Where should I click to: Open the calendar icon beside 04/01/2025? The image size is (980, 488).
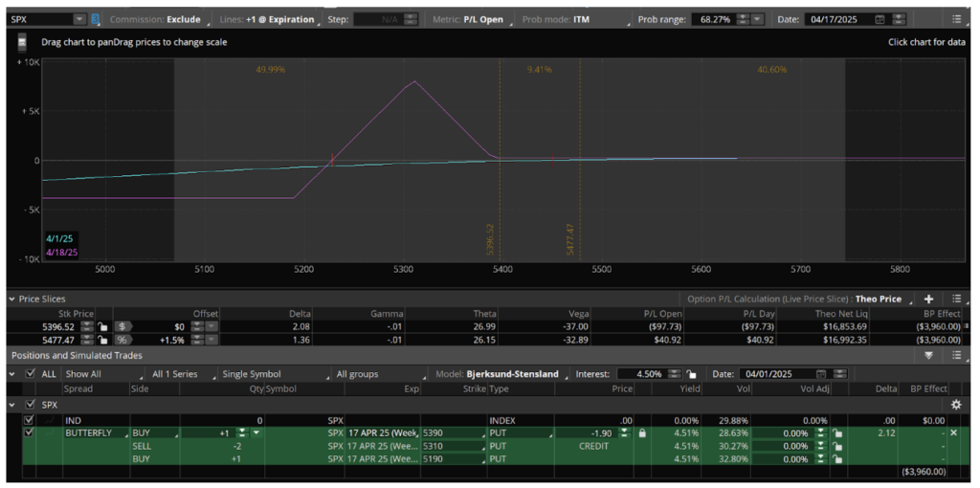(822, 374)
